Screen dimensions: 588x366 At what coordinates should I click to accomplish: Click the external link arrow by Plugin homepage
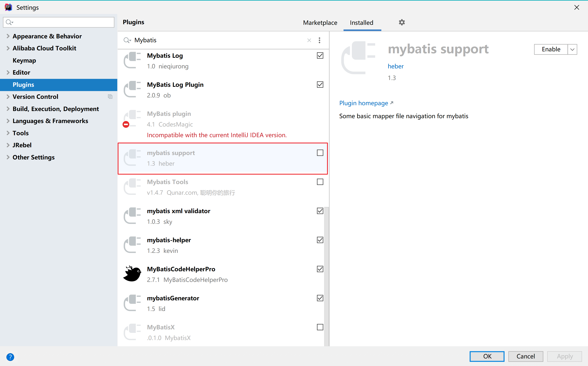click(392, 103)
